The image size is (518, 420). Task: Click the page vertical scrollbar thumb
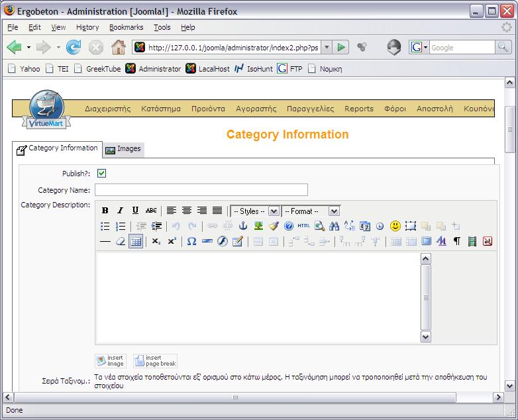pyautogui.click(x=510, y=130)
